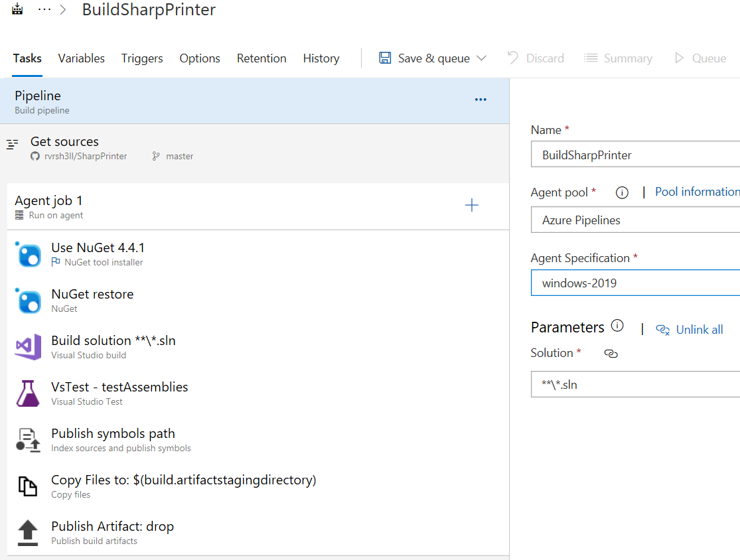
Task: Click the Visual Studio build icon
Action: point(29,347)
